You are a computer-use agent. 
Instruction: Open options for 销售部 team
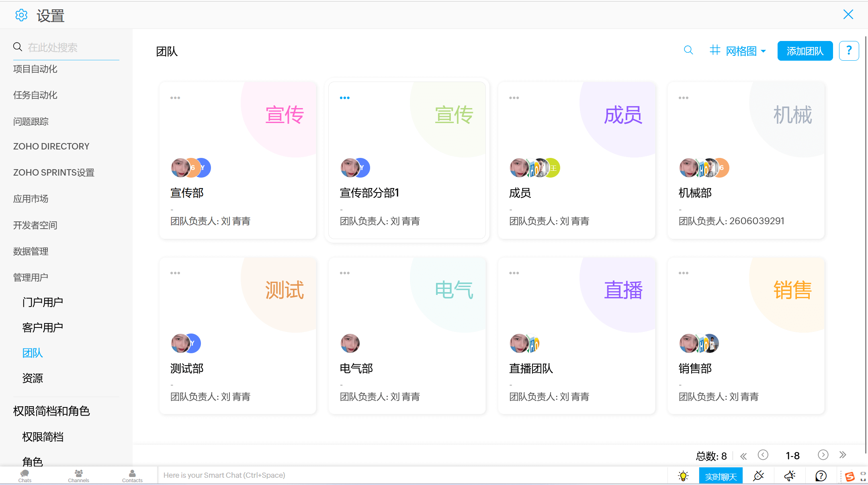(683, 273)
